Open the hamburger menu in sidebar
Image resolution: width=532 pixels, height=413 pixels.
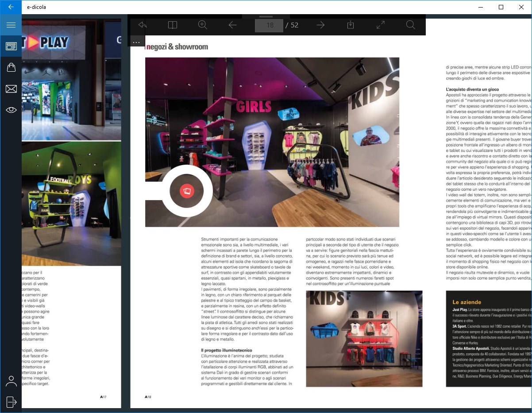pyautogui.click(x=11, y=25)
